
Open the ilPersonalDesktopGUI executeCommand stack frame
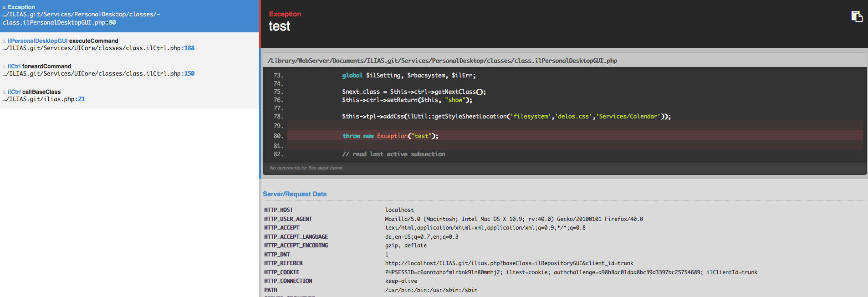129,44
